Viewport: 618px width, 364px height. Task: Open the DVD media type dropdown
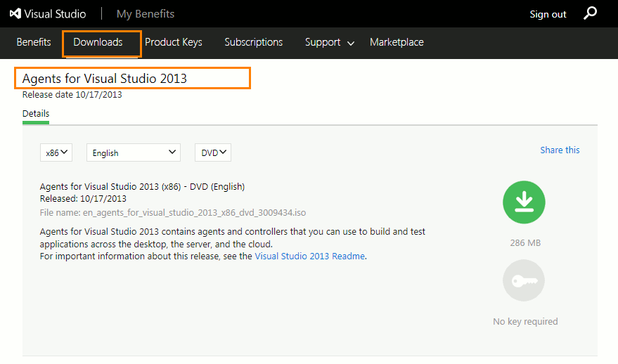(x=213, y=152)
